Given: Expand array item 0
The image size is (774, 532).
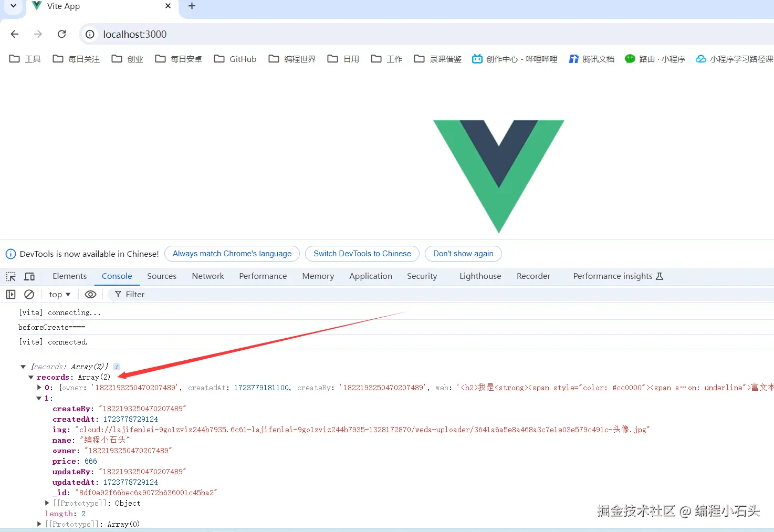Looking at the screenshot, I should 39,388.
